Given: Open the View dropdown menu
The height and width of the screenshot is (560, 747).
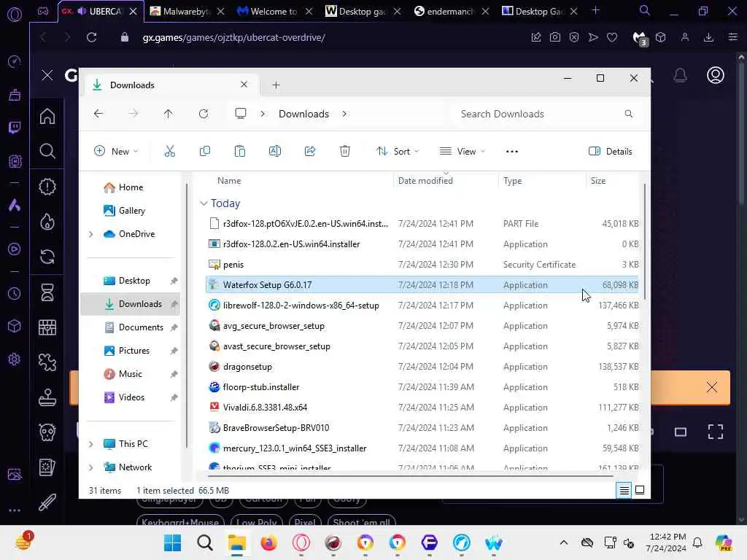Looking at the screenshot, I should click(462, 152).
